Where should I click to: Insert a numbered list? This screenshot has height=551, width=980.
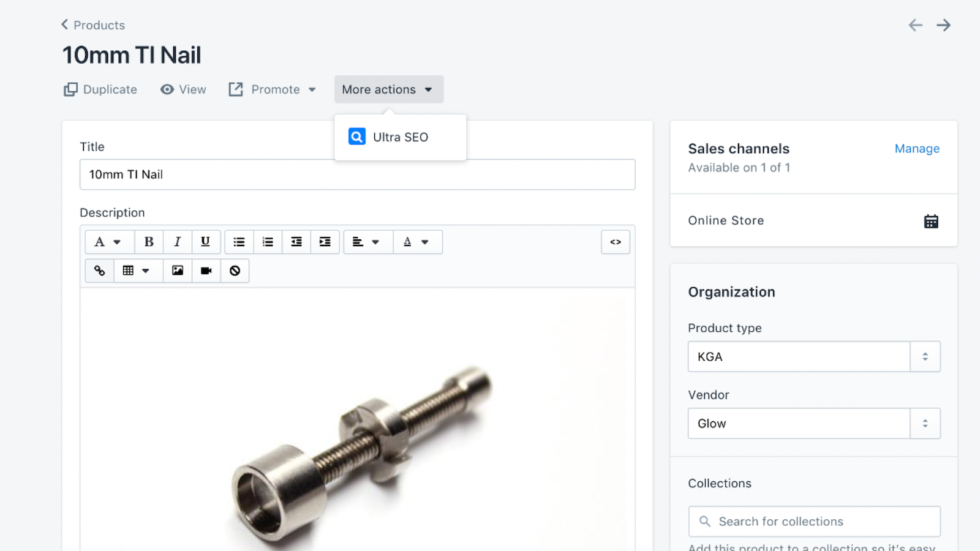click(267, 242)
